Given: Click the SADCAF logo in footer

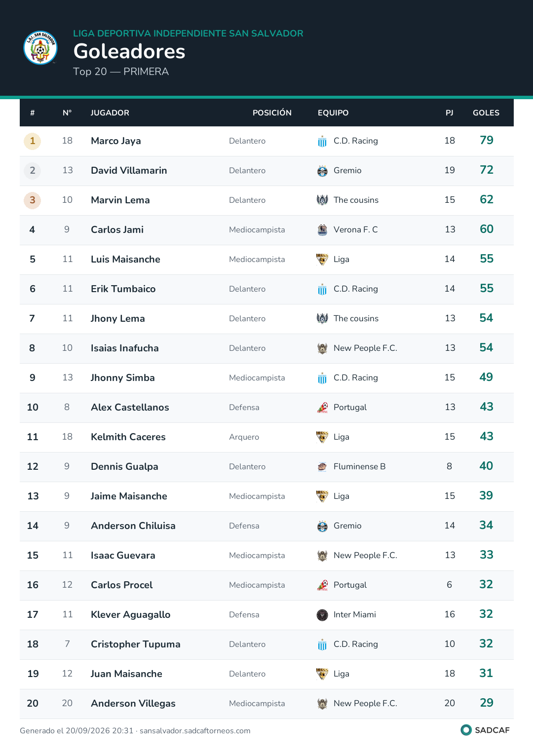Looking at the screenshot, I should click(x=485, y=730).
